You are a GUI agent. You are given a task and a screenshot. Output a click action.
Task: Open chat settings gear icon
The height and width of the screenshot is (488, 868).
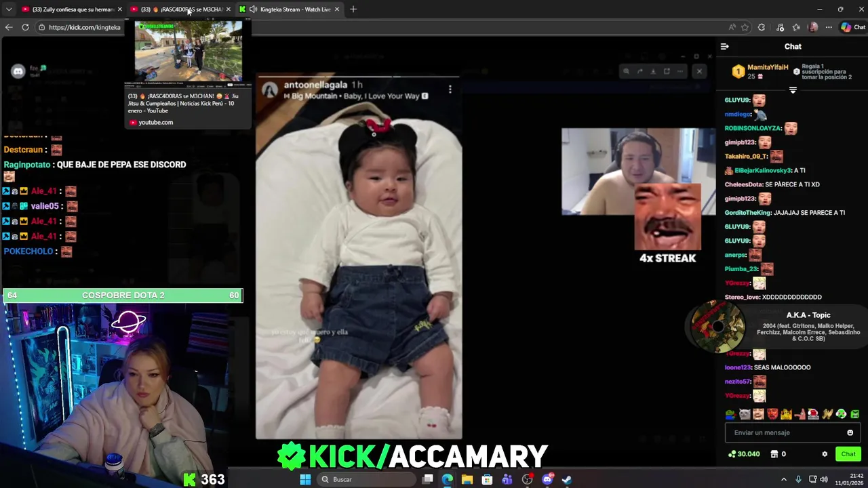coord(825,454)
